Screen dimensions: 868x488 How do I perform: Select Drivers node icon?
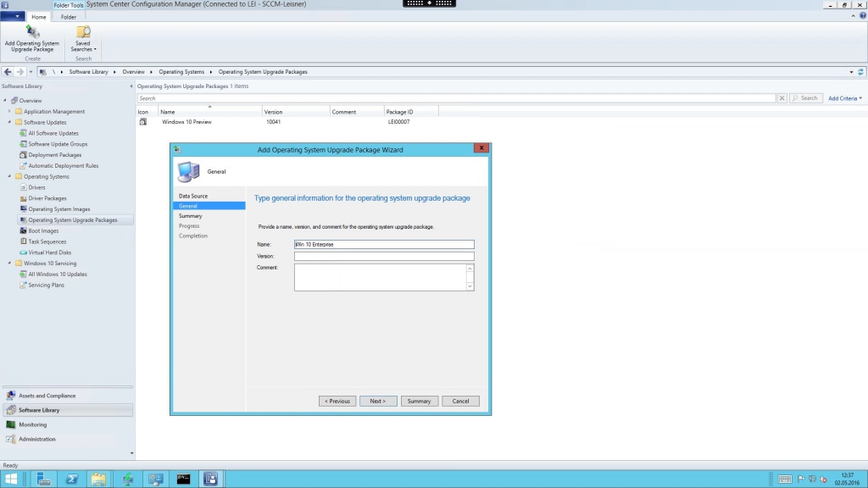tap(23, 187)
